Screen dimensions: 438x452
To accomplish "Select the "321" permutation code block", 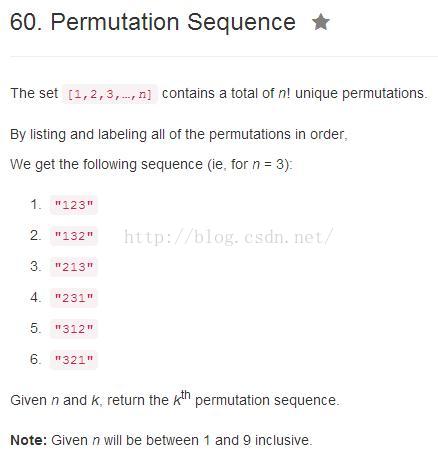I will pyautogui.click(x=74, y=360).
